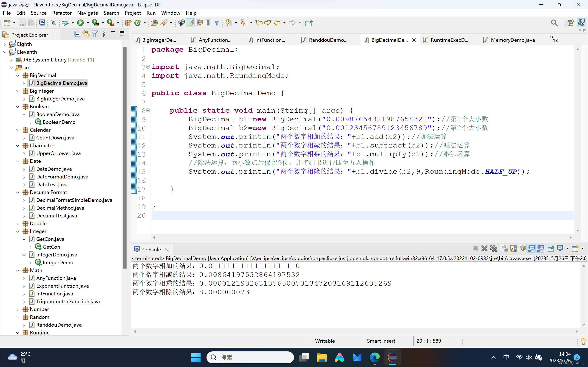Image resolution: width=588 pixels, height=367 pixels.
Task: Open the Run button dropdown arrow
Action: coord(88,23)
